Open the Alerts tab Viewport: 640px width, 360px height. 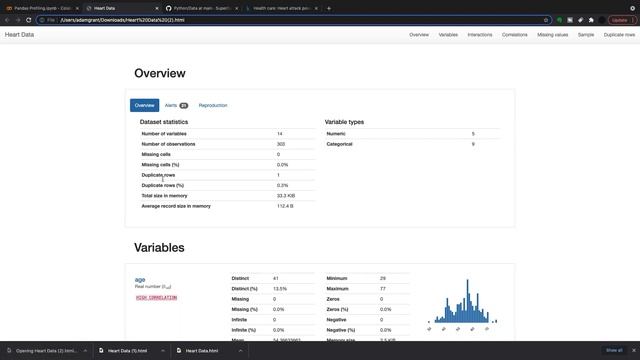click(176, 105)
